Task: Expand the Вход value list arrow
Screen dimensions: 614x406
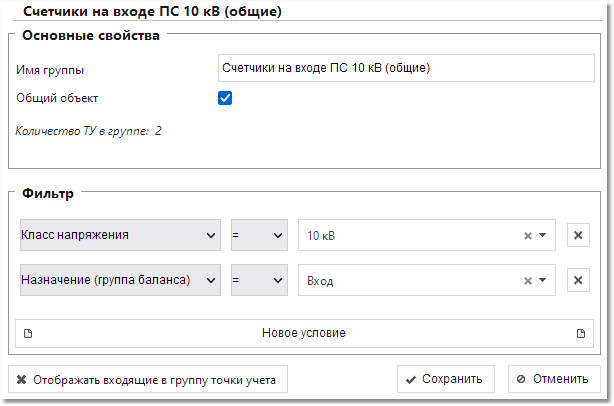Action: click(542, 280)
